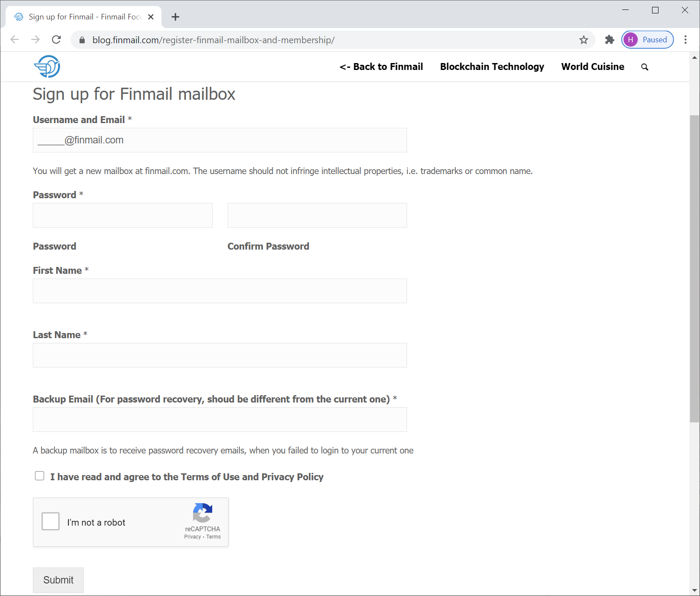The width and height of the screenshot is (700, 596).
Task: Reload the page
Action: [x=56, y=40]
